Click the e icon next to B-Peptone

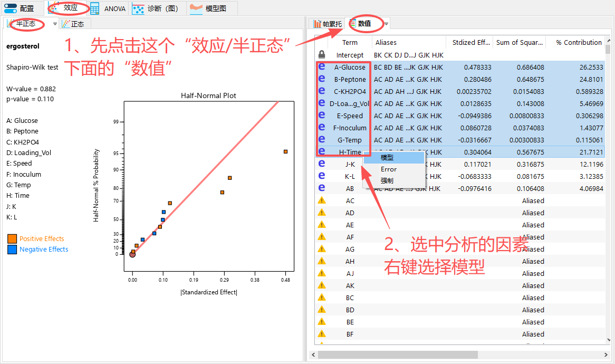pos(322,79)
